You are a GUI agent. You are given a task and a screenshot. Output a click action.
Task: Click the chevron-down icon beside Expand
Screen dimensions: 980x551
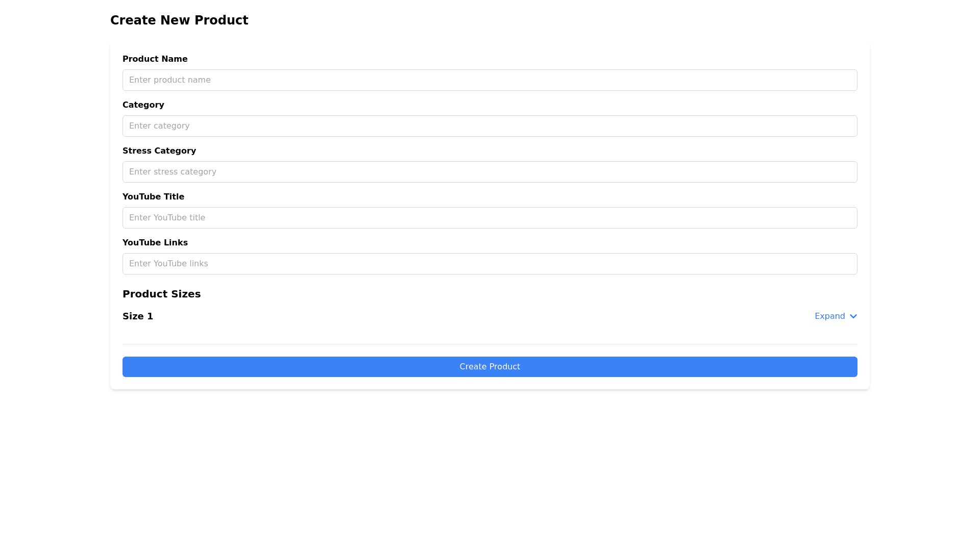(x=853, y=316)
